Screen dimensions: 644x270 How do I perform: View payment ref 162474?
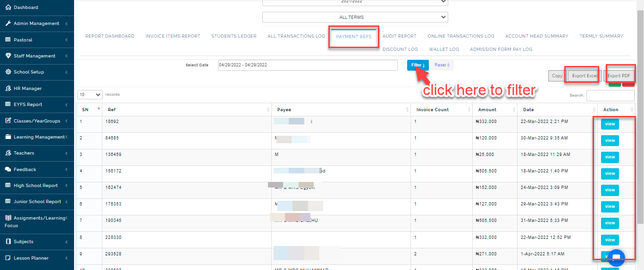click(x=610, y=190)
